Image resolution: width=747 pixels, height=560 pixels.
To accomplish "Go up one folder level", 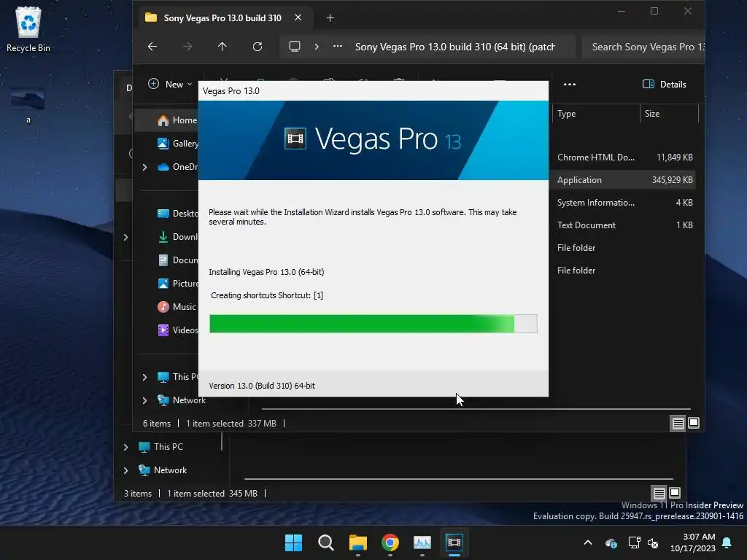I will tap(222, 47).
